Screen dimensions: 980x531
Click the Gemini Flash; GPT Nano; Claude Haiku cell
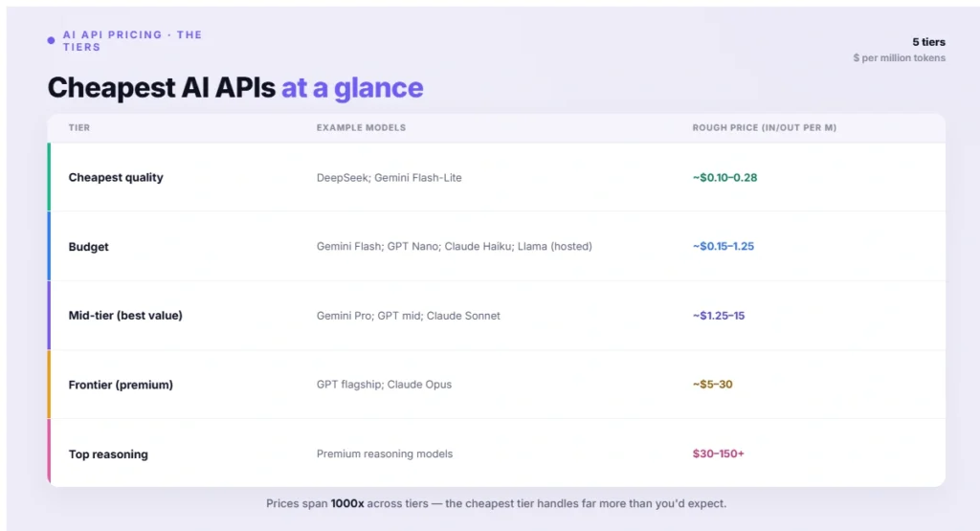tap(455, 246)
